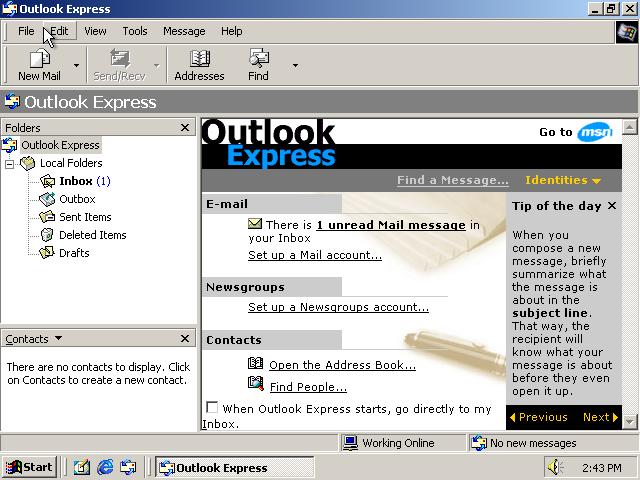Open the File menu
Screen dimensions: 640x480
click(x=26, y=31)
